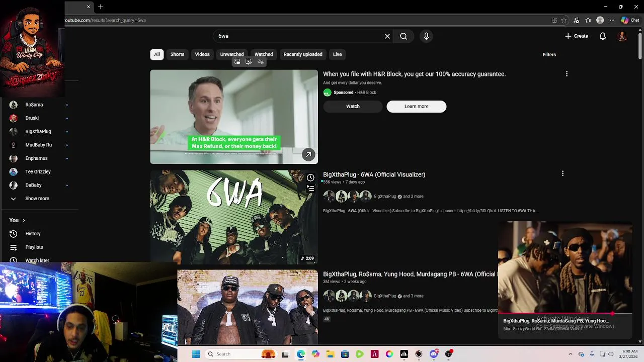
Task: Seek on the miniplayer red progress bar
Action: pos(565,314)
